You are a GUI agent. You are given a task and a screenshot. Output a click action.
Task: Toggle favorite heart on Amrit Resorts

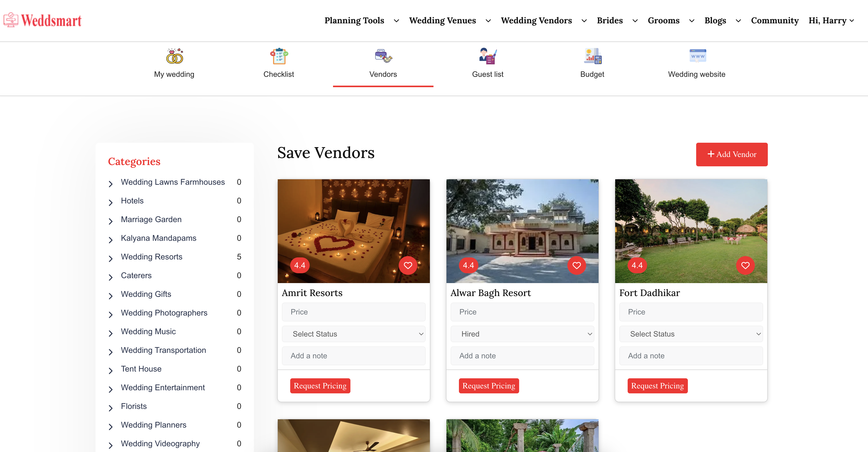(408, 265)
